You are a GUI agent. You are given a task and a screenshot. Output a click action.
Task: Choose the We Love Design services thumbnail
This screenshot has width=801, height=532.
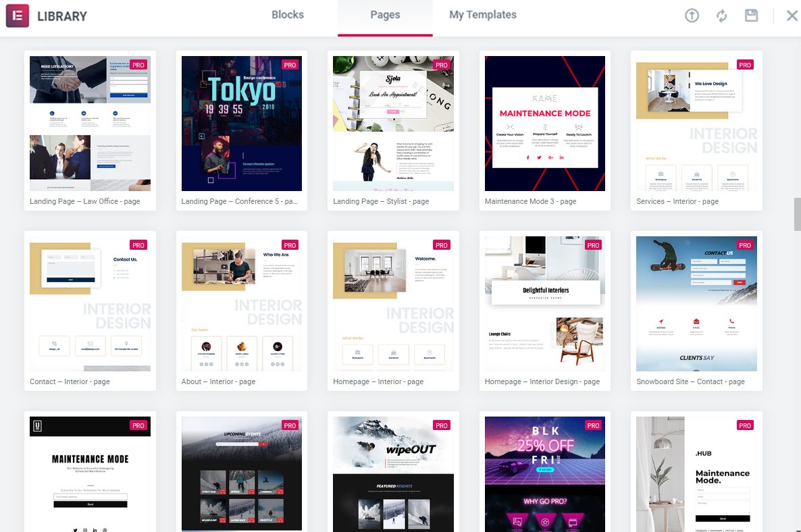point(697,124)
